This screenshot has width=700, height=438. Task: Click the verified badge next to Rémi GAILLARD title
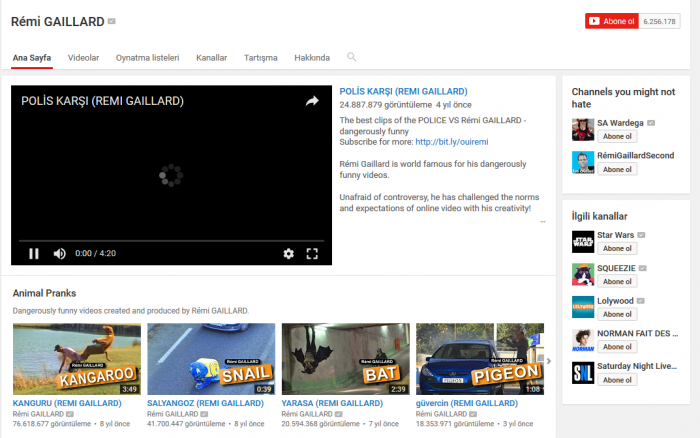[112, 21]
